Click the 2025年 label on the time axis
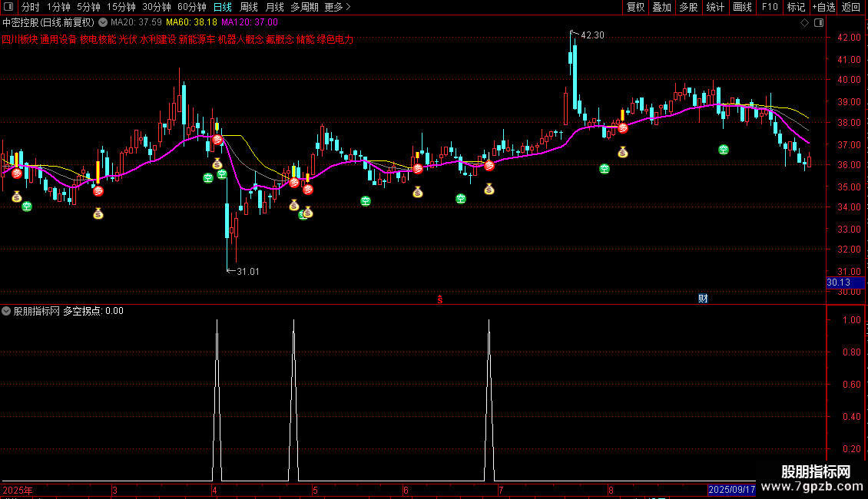The image size is (868, 499). tap(17, 490)
